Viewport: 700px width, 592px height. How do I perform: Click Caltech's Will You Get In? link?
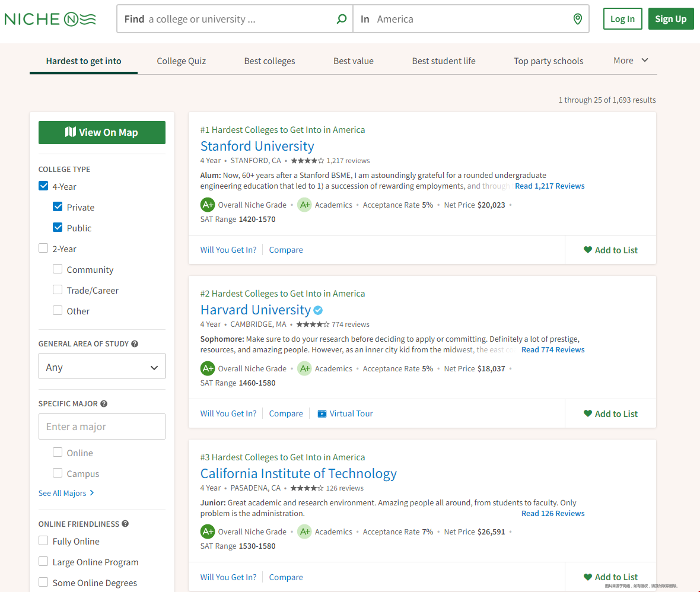228,577
